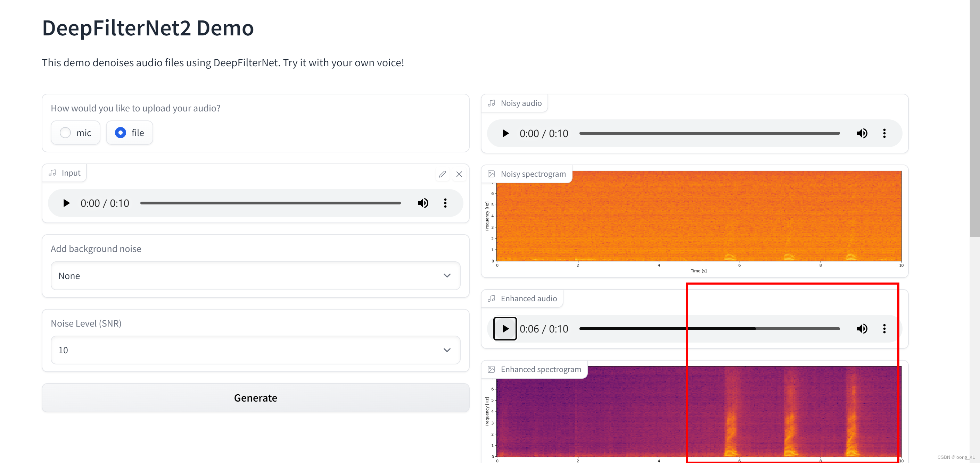Expand the None background noise selector
The image size is (980, 463).
pyautogui.click(x=255, y=276)
